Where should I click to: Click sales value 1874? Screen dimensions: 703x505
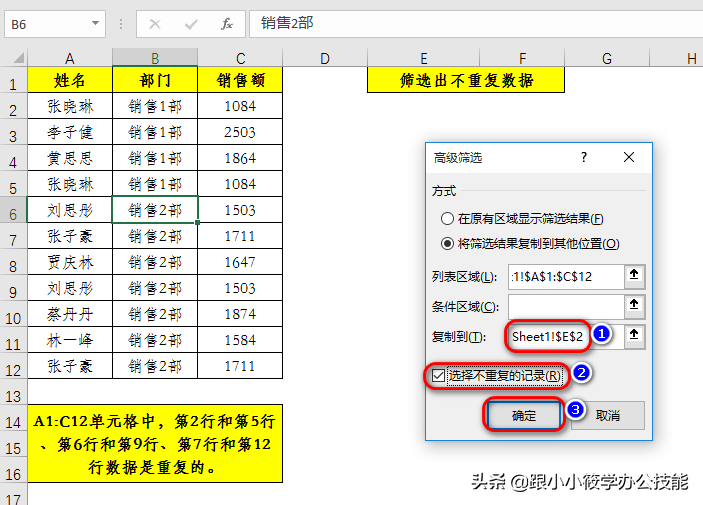point(240,314)
